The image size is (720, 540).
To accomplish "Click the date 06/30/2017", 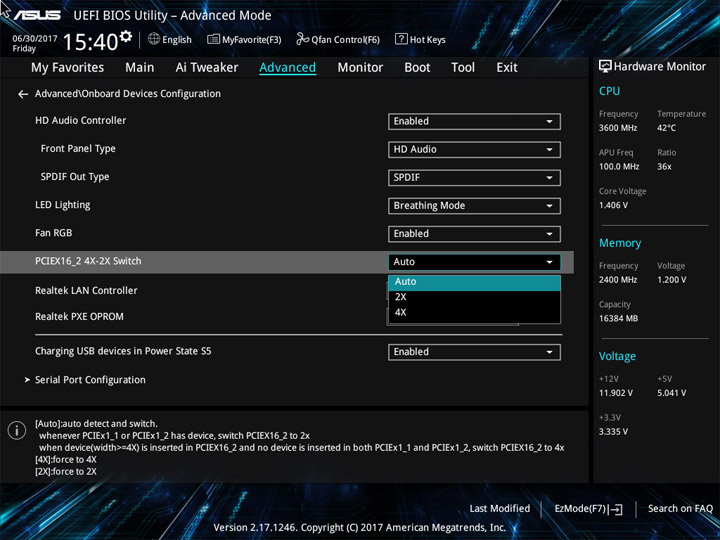I will [35, 39].
